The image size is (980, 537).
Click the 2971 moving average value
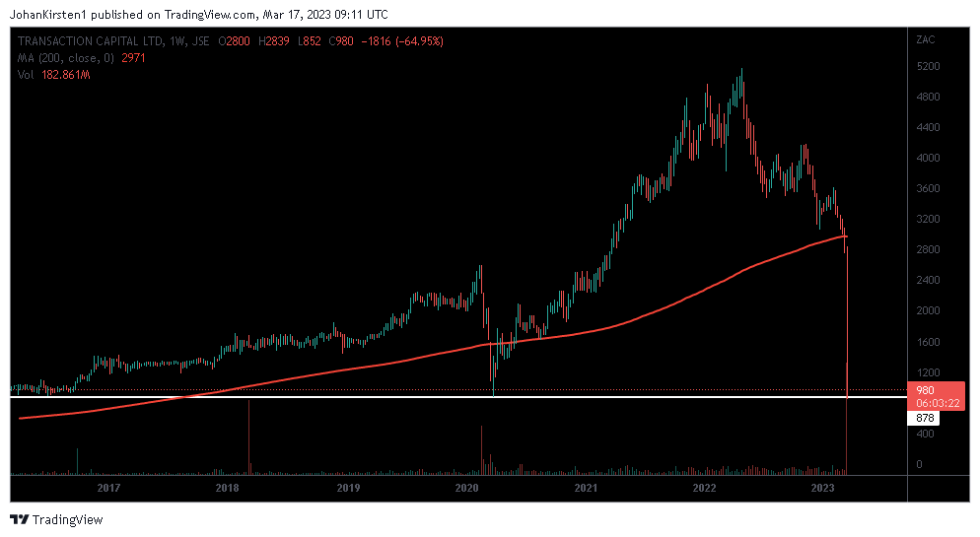point(133,58)
